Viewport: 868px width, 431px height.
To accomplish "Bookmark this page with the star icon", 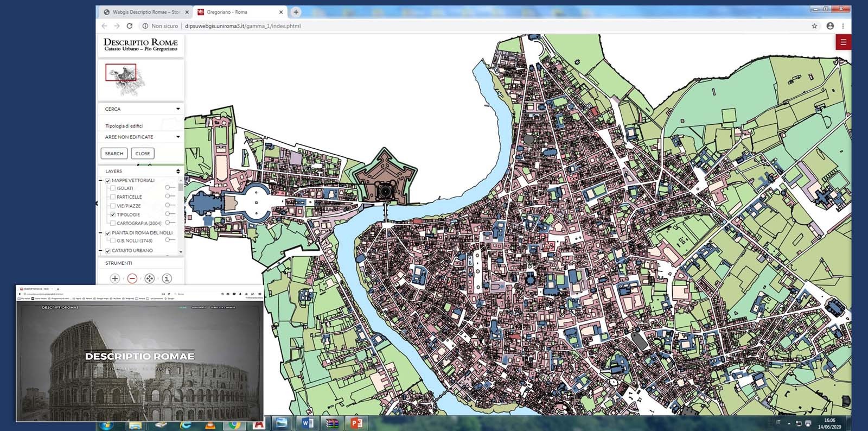I will 814,26.
